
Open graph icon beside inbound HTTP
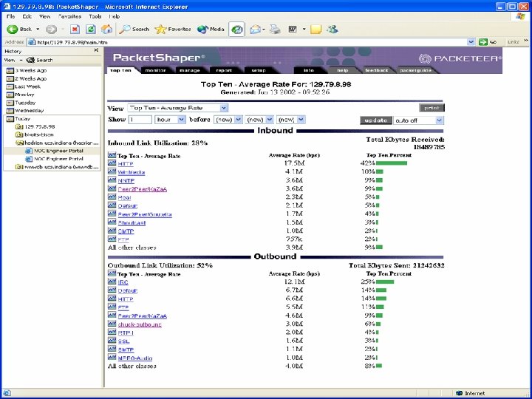112,163
